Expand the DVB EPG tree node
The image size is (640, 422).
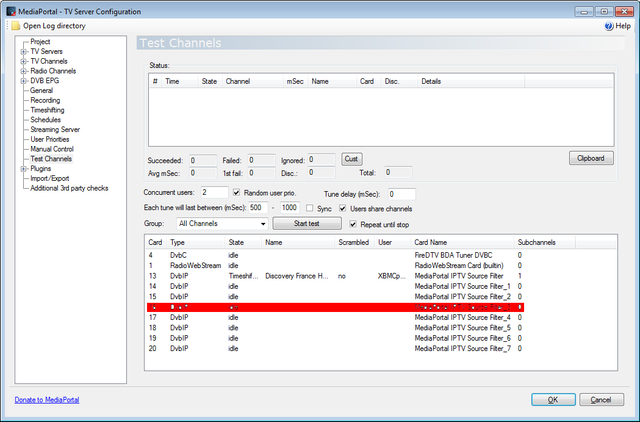(23, 81)
